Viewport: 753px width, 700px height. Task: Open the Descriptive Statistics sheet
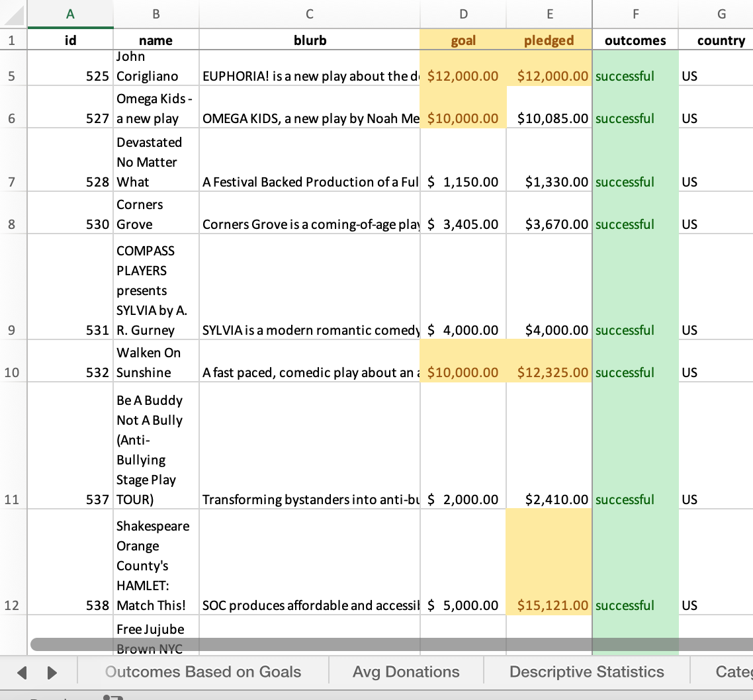[x=587, y=672]
